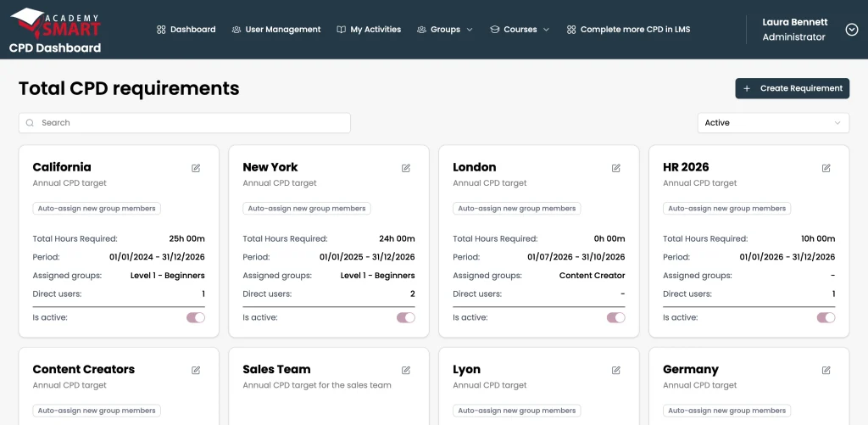Click the 24h 00m hours value
Viewport: 868px width, 425px height.
click(397, 239)
